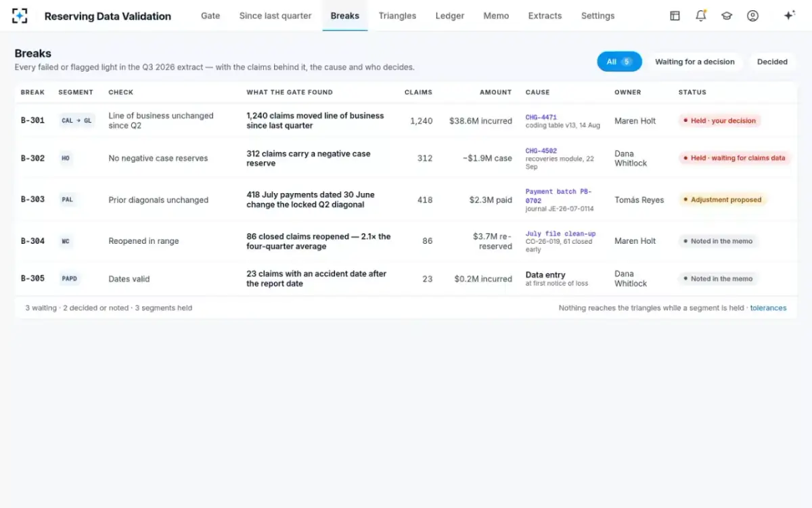Filter to Decided breaks
Screen dimensions: 812x508
click(x=772, y=62)
